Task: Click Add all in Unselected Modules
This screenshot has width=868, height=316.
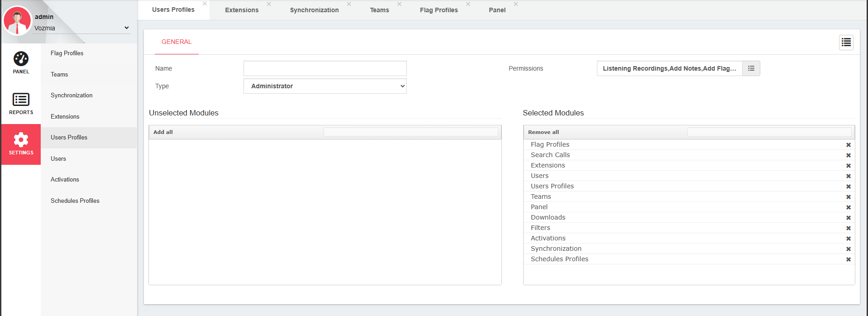Action: coord(163,132)
